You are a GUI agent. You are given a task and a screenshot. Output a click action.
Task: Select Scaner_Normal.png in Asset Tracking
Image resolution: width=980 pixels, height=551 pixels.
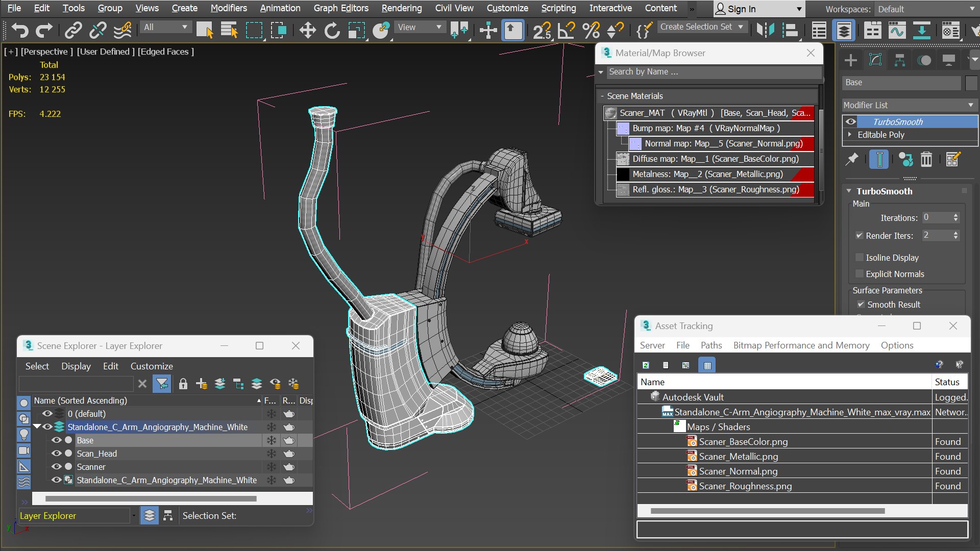pyautogui.click(x=738, y=471)
